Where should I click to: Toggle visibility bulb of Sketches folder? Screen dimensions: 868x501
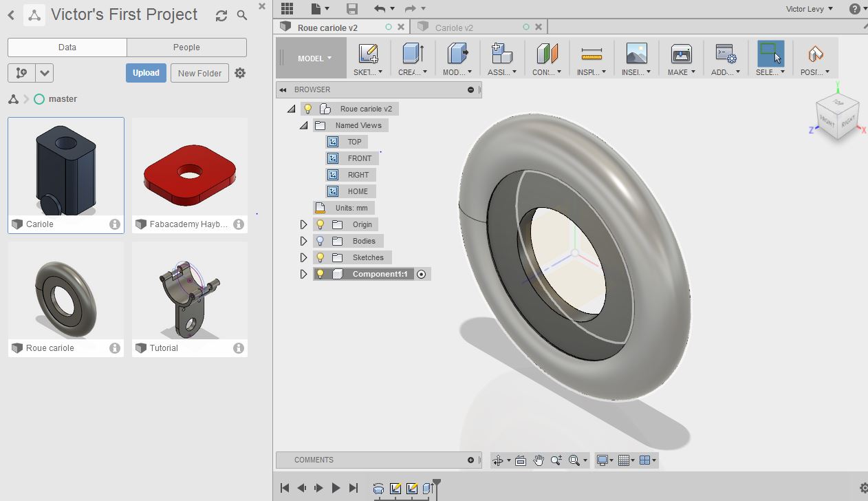[320, 257]
